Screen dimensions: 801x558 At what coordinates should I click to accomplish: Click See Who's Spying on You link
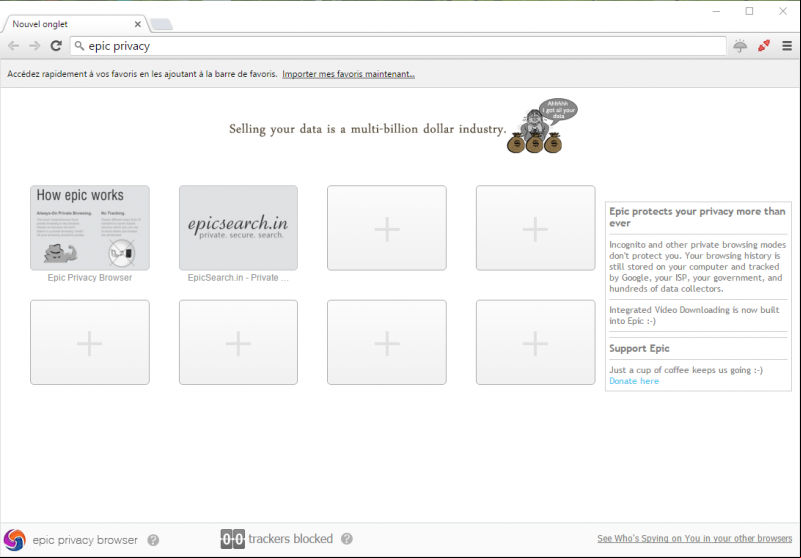(x=694, y=539)
